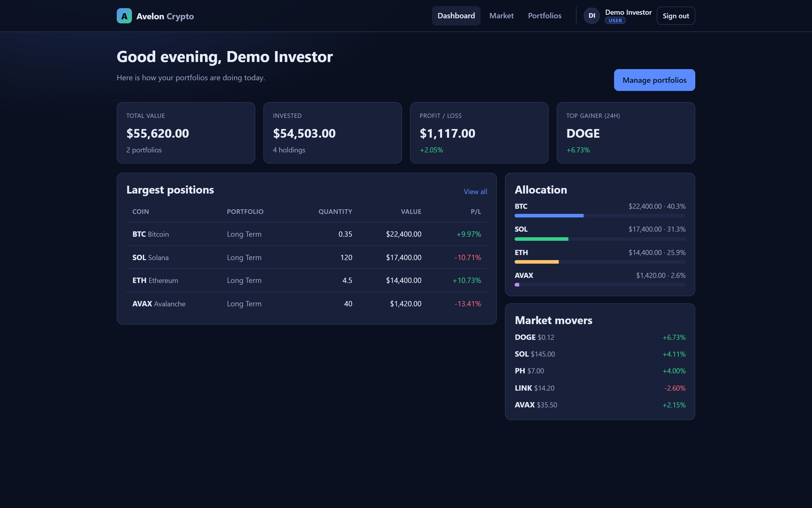This screenshot has height=508, width=812.
Task: Click the SOL allocation progress bar
Action: [600, 239]
